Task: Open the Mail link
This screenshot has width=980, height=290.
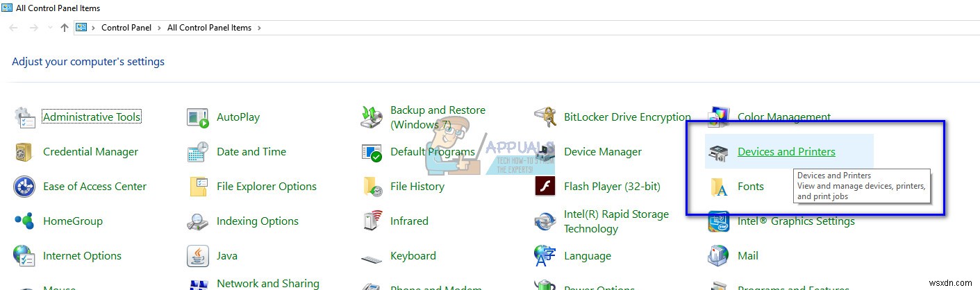Action: 748,256
